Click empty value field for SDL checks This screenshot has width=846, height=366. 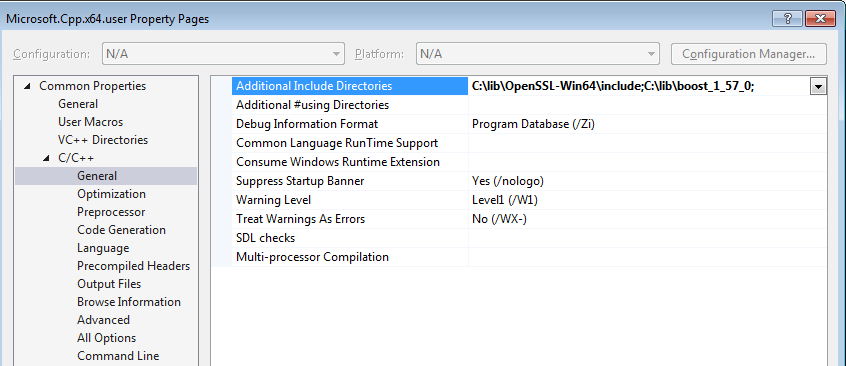[647, 238]
